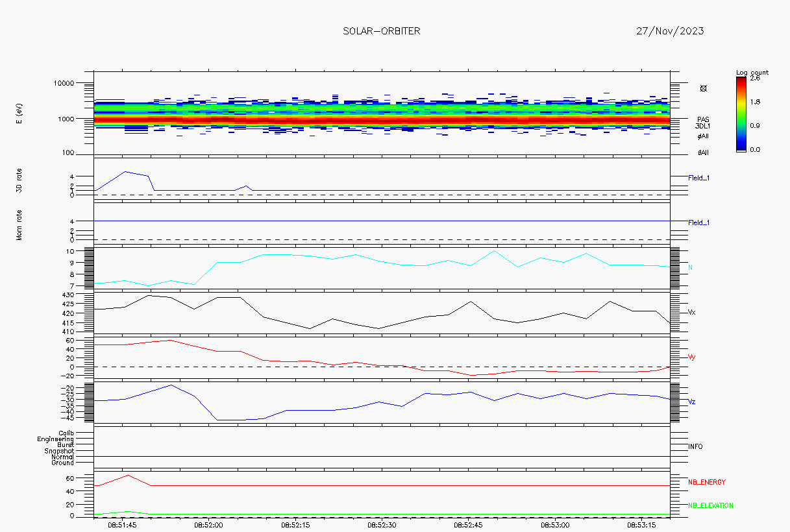The height and width of the screenshot is (532, 790).
Task: Click Field_1 label of Mom rate panel
Action: [x=698, y=223]
